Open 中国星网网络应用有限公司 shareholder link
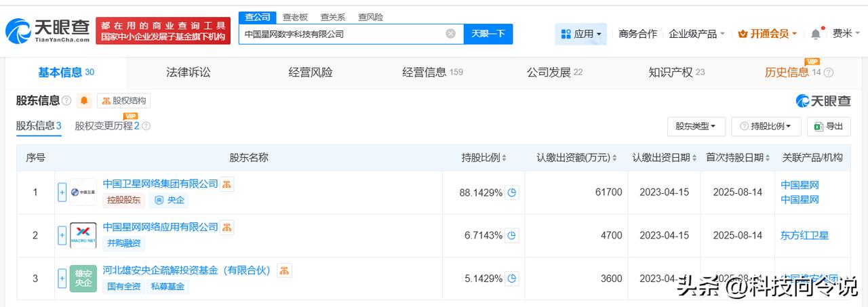 pos(161,227)
